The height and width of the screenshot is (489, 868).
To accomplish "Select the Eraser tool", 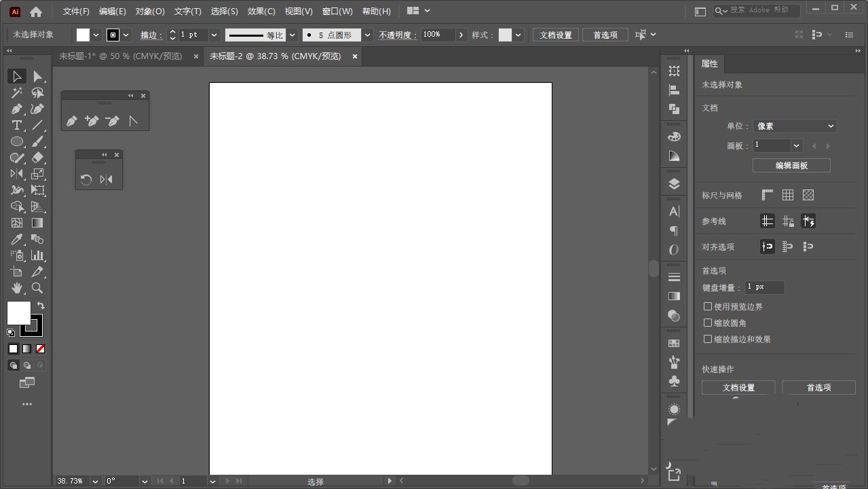I will (x=38, y=158).
